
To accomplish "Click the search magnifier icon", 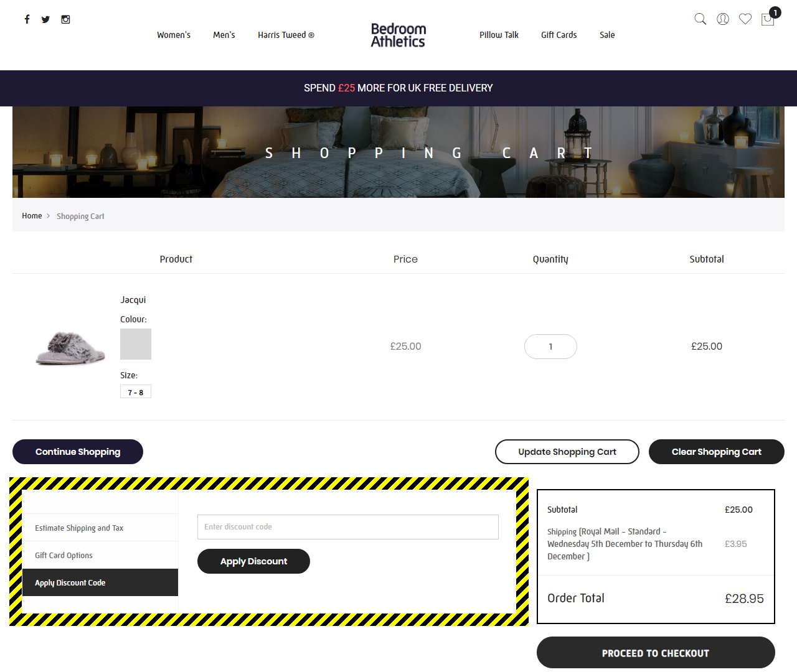I will [x=700, y=19].
